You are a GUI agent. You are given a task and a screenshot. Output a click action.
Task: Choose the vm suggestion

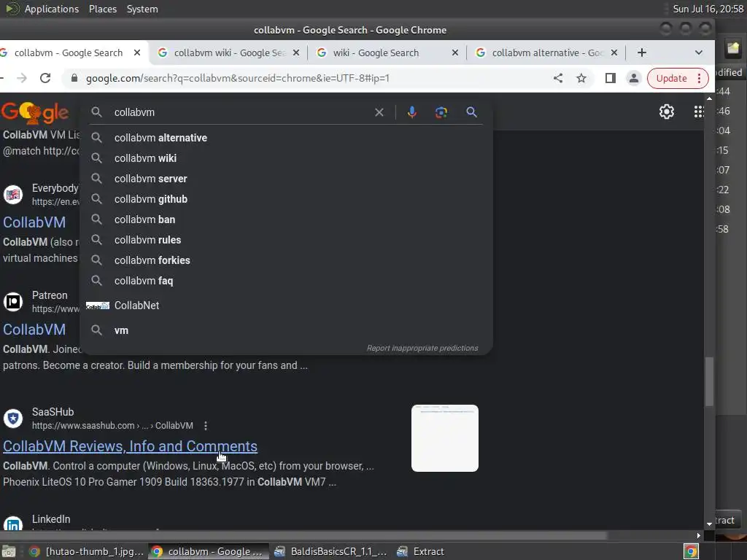286,330
